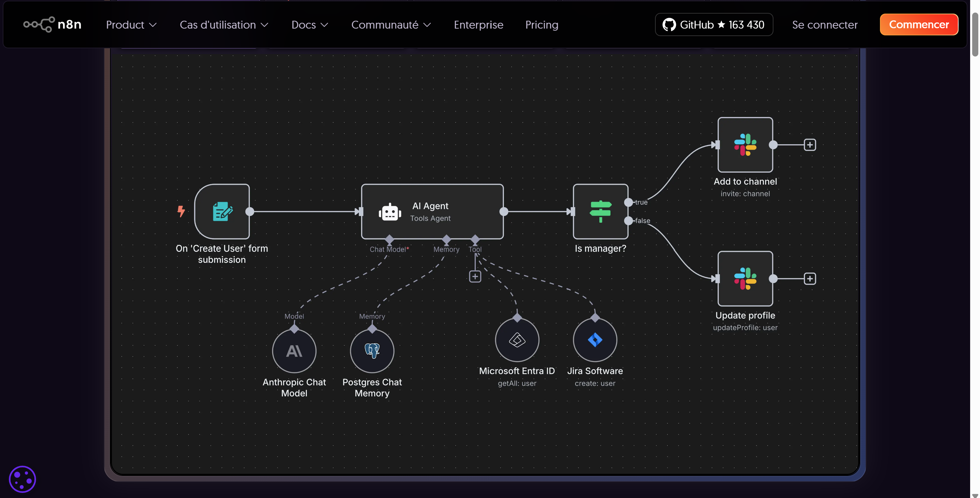Click the Jira Software tool node
980x498 pixels.
pyautogui.click(x=595, y=340)
